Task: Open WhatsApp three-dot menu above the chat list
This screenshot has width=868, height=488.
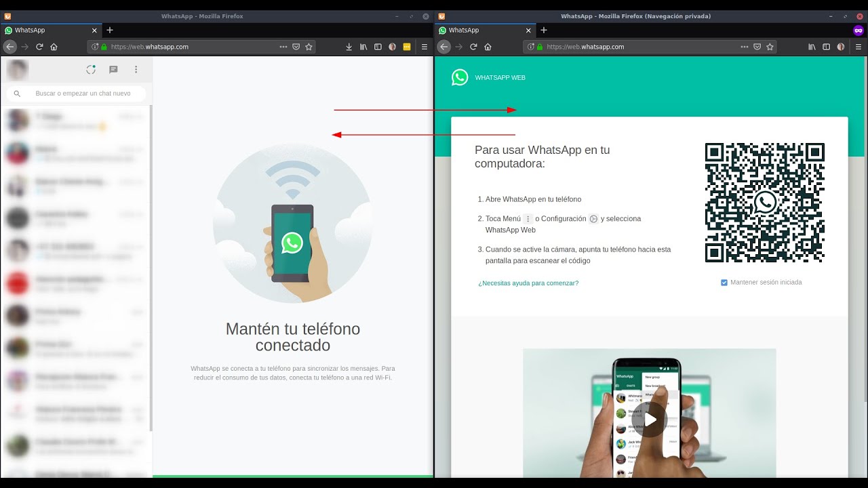Action: (x=136, y=69)
